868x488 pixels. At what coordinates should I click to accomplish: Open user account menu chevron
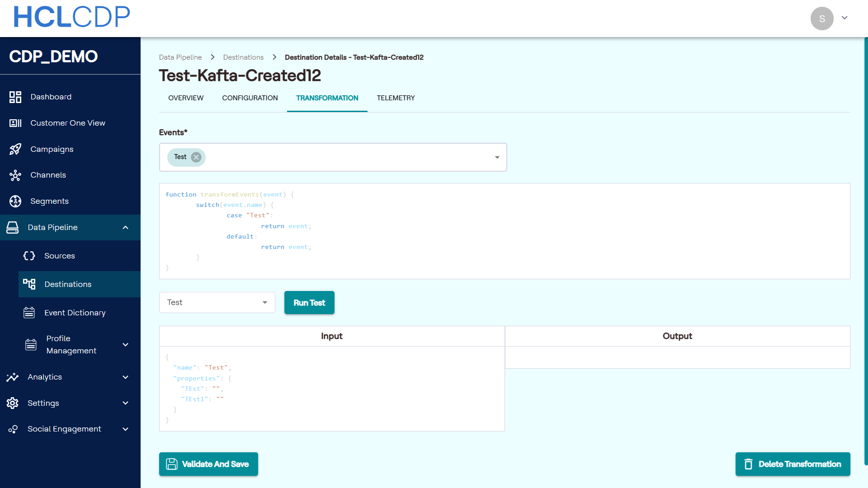click(844, 18)
